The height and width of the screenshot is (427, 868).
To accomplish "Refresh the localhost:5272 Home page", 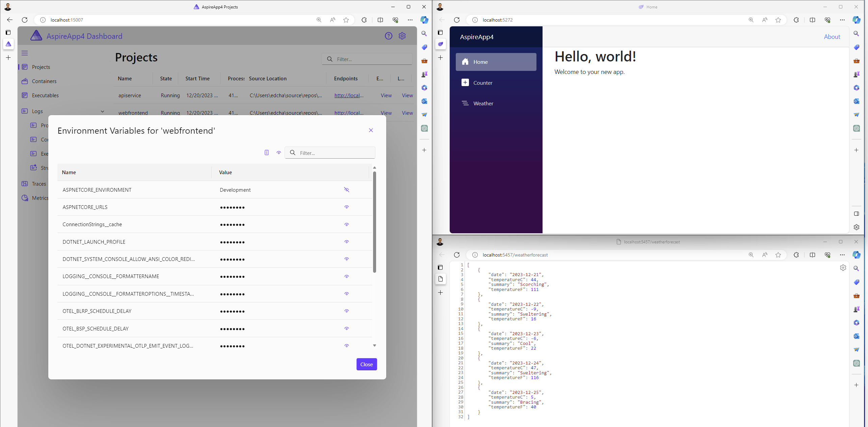I will pos(457,20).
